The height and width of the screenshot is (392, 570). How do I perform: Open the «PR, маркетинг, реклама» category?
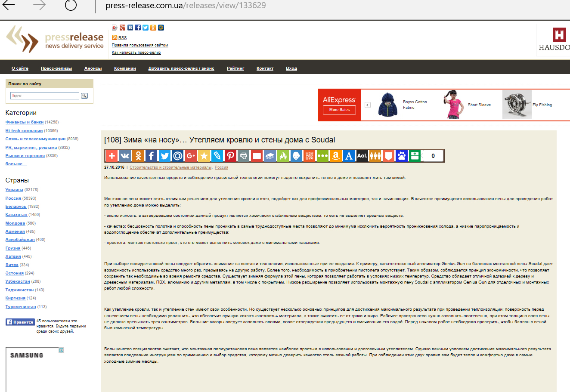[x=31, y=148]
